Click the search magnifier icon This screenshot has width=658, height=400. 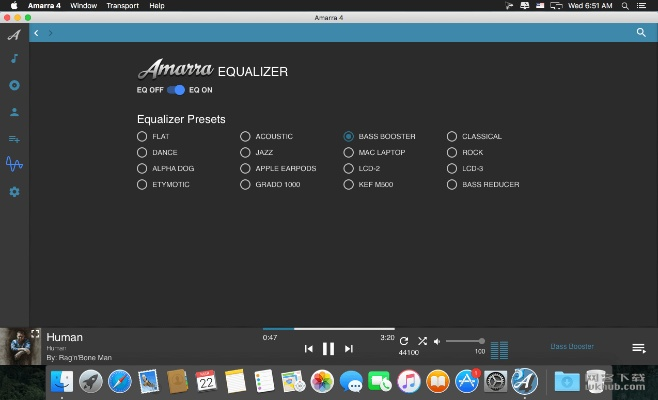641,33
